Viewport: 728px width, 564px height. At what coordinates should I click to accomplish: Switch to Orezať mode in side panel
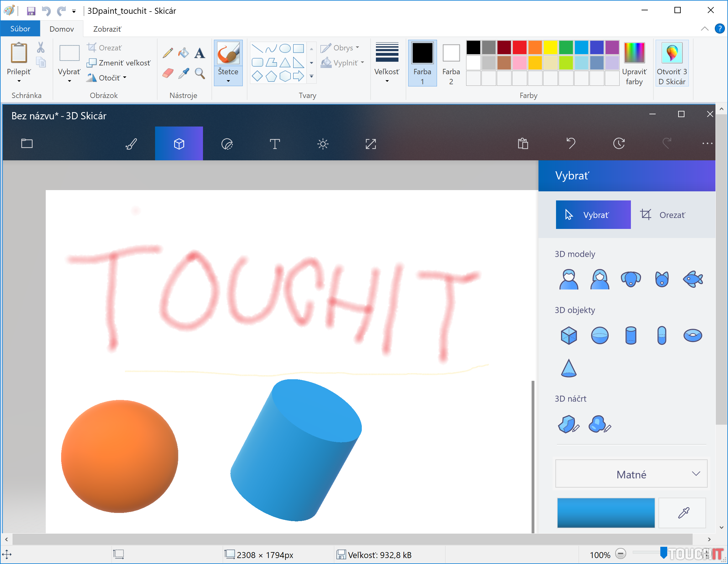[x=663, y=215]
